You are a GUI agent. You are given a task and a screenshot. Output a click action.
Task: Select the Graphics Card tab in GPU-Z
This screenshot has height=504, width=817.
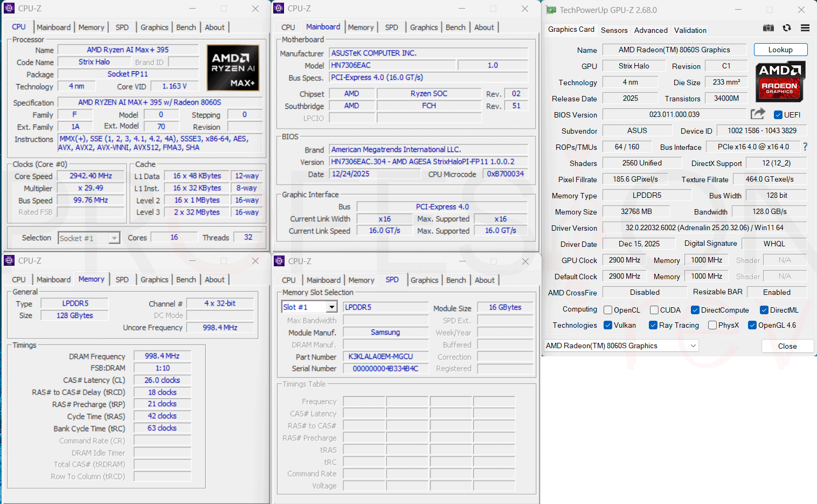point(571,29)
